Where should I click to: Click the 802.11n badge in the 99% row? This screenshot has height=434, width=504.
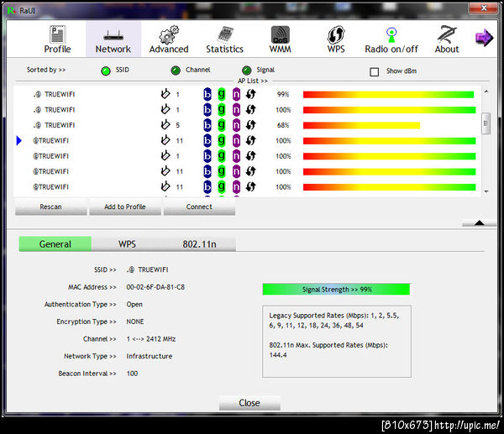pyautogui.click(x=236, y=95)
